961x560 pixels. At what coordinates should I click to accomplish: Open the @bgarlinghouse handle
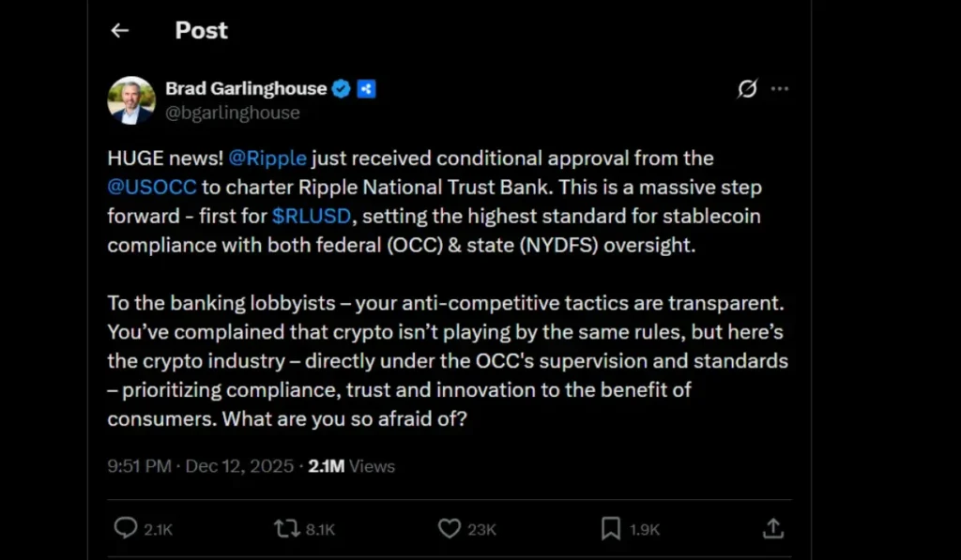[233, 113]
